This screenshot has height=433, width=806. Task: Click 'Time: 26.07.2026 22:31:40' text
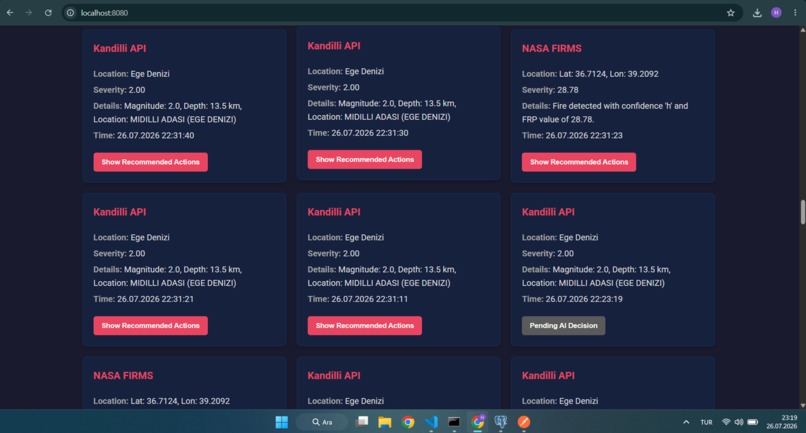(143, 136)
